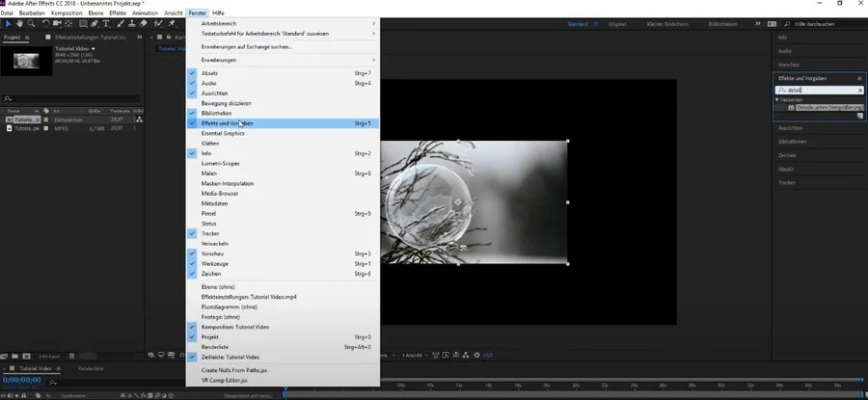Select the Rotation tool
Image resolution: width=868 pixels, height=400 pixels.
[46, 23]
